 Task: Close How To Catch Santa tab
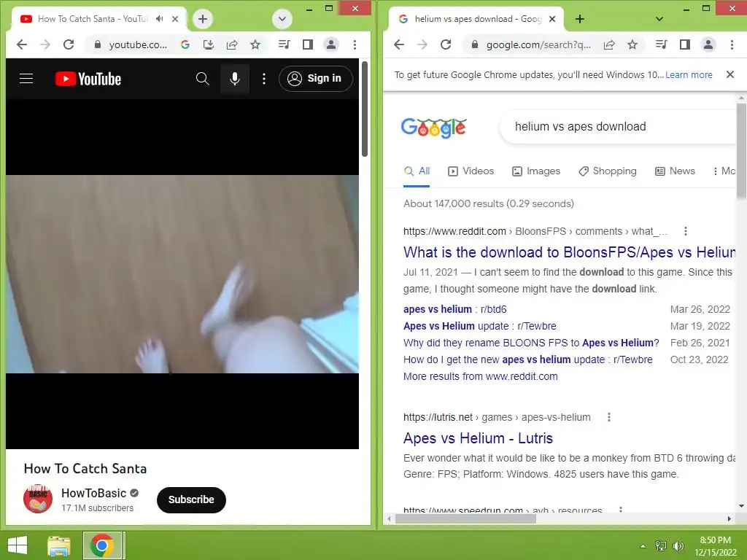click(175, 18)
